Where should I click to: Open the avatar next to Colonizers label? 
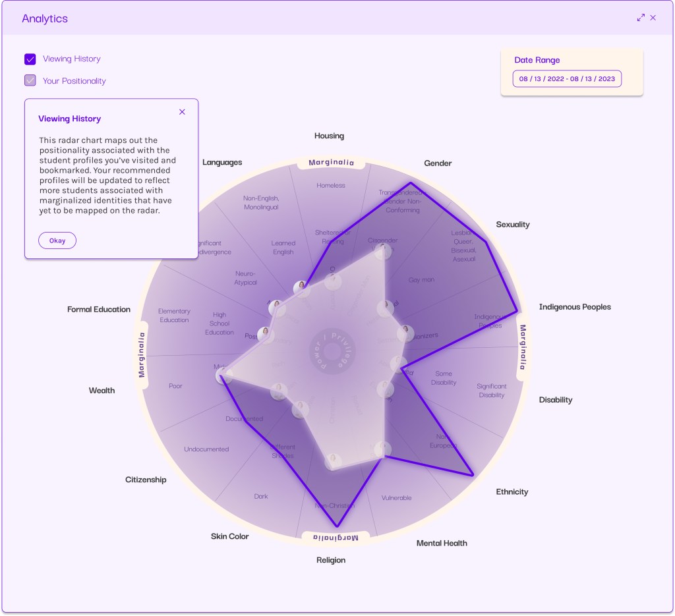coord(405,332)
